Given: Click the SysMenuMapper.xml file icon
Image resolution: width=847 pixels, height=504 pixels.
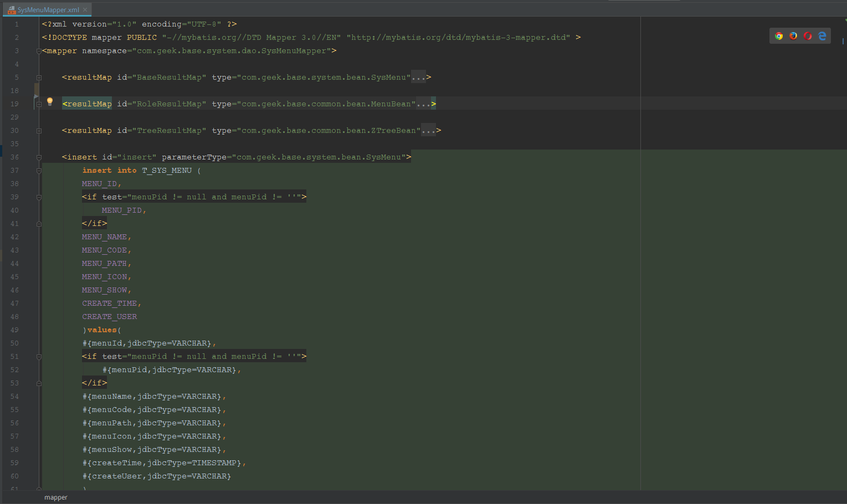Looking at the screenshot, I should [11, 10].
